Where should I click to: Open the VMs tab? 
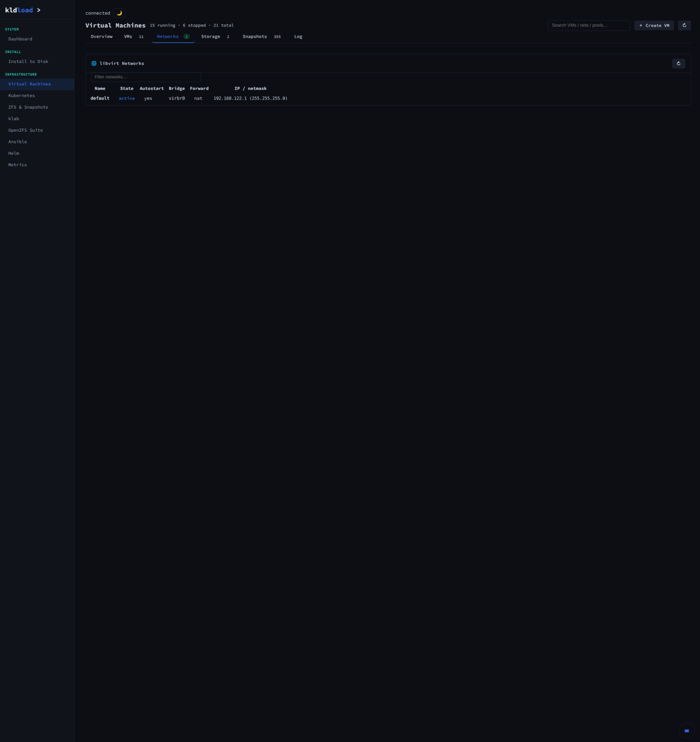click(x=134, y=37)
